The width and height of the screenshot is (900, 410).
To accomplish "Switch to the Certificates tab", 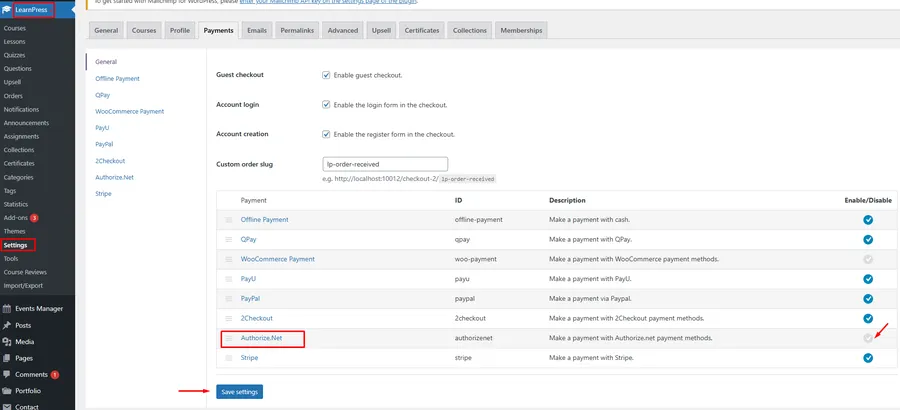I will [421, 31].
